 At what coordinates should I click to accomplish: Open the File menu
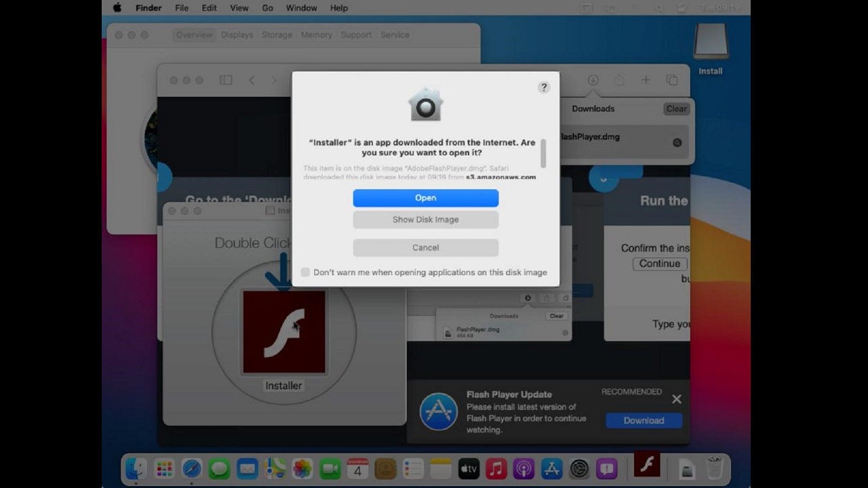tap(182, 8)
